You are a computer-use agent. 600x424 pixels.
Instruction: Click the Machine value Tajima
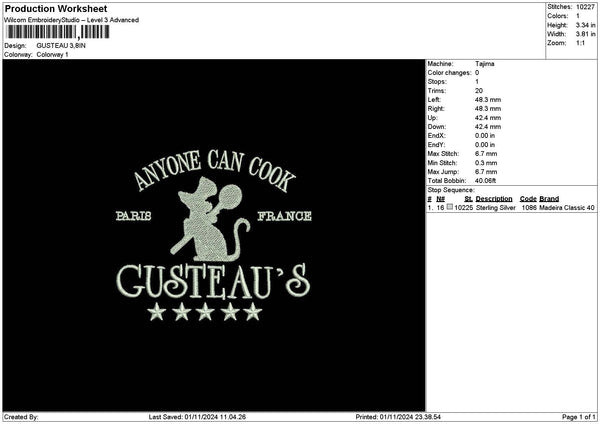tap(484, 64)
